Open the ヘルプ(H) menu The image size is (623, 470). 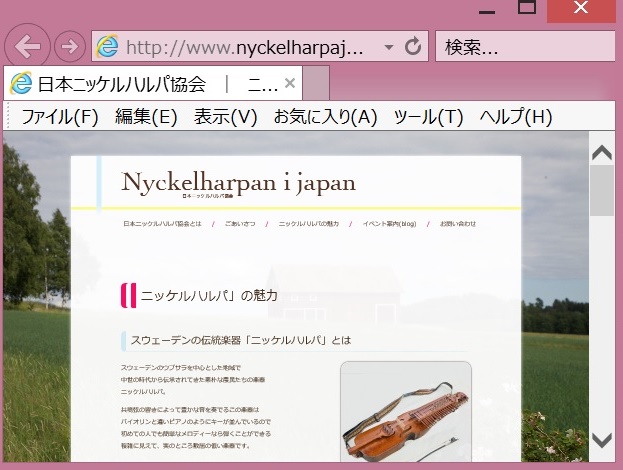point(515,116)
